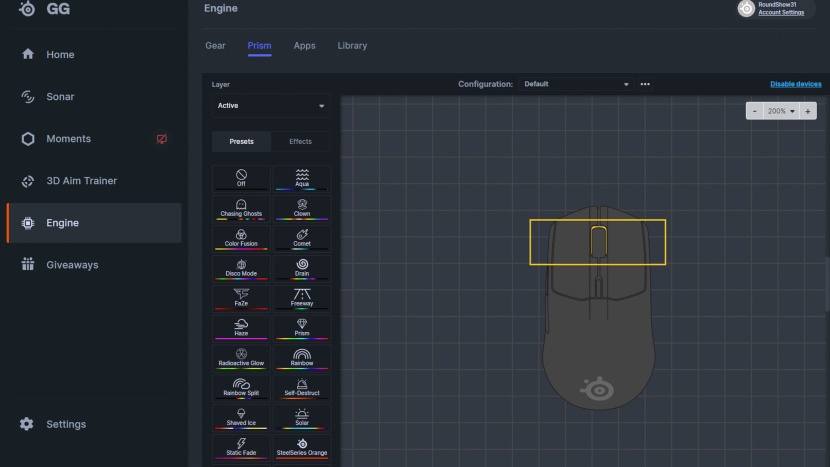Image resolution: width=830 pixels, height=467 pixels.
Task: Switch to the Library tab
Action: (x=352, y=46)
